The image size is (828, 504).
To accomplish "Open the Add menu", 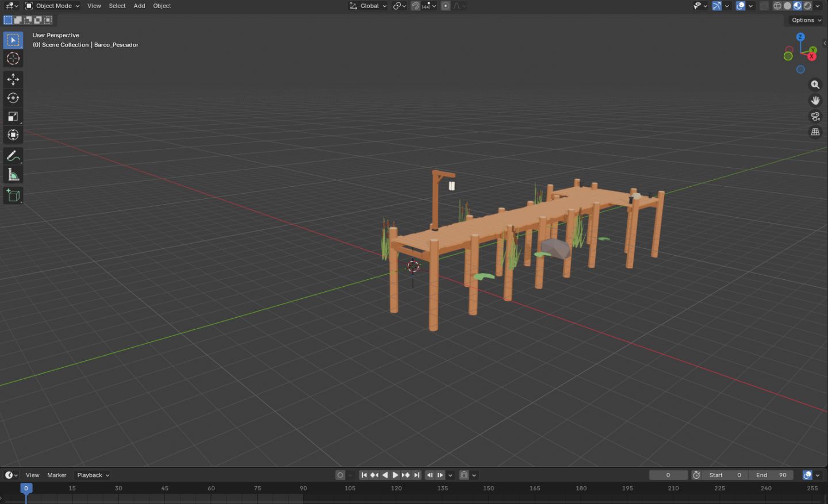I will (139, 6).
